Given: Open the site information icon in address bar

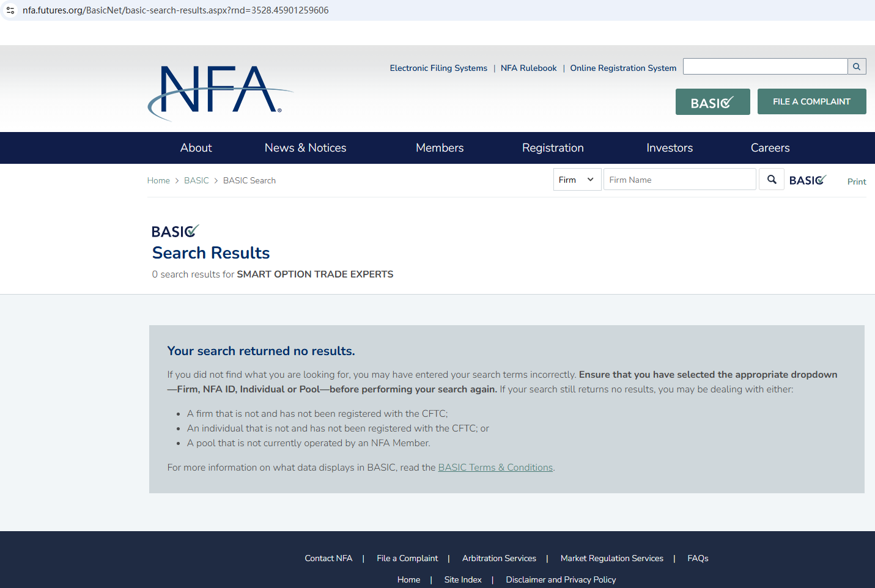Looking at the screenshot, I should [x=10, y=10].
